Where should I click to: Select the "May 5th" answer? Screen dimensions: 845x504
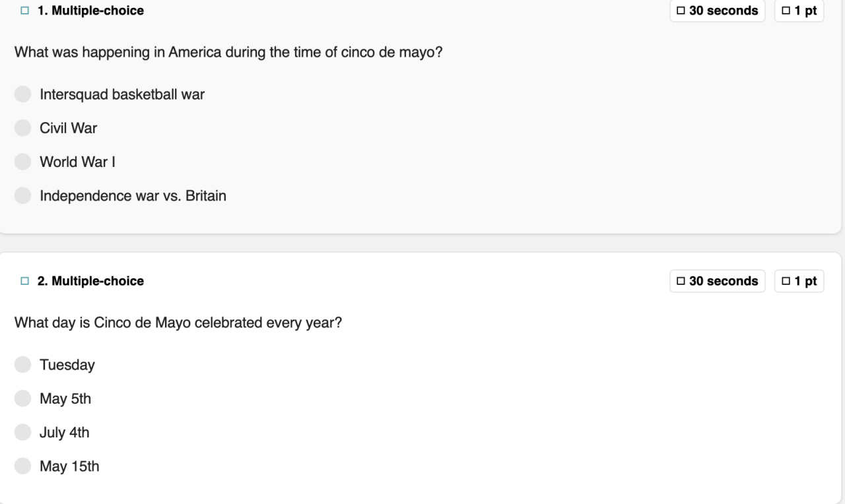(x=23, y=398)
